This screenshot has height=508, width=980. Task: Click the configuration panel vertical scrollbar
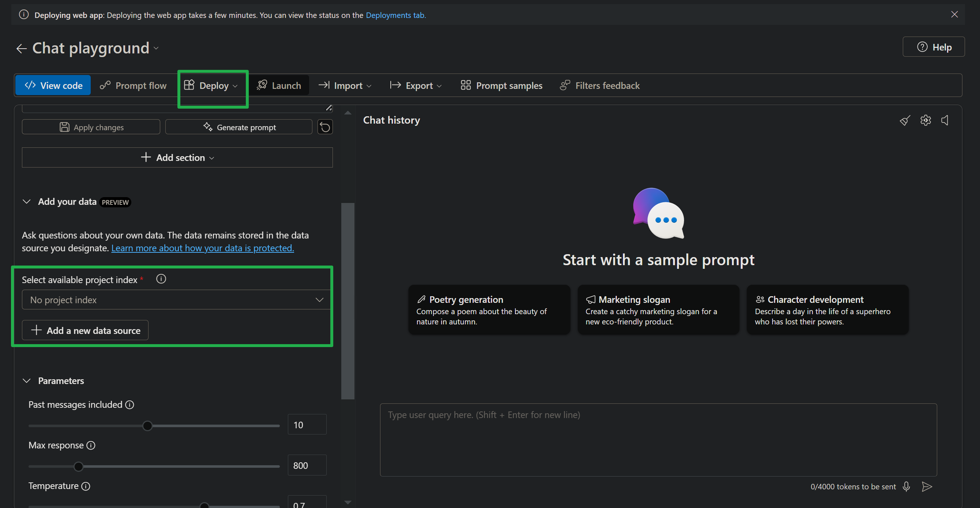[x=348, y=301]
